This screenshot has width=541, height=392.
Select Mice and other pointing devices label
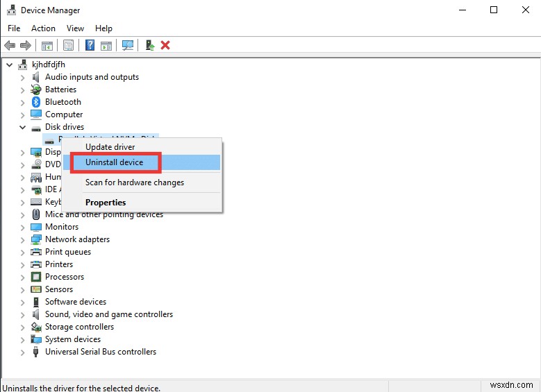click(x=104, y=214)
